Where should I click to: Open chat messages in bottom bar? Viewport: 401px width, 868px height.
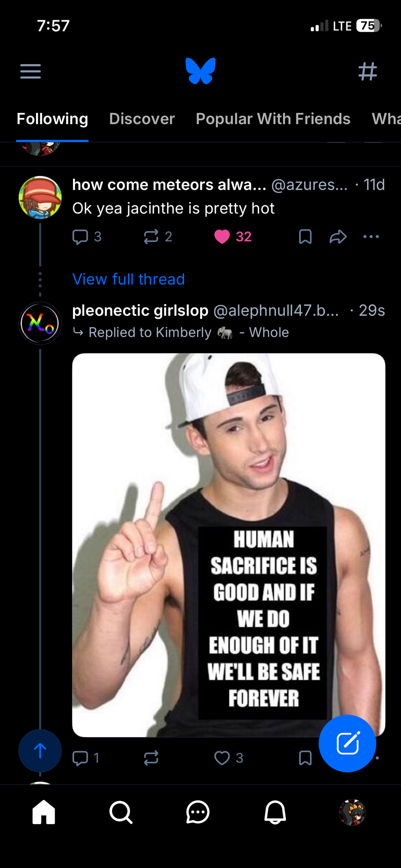pyautogui.click(x=198, y=812)
